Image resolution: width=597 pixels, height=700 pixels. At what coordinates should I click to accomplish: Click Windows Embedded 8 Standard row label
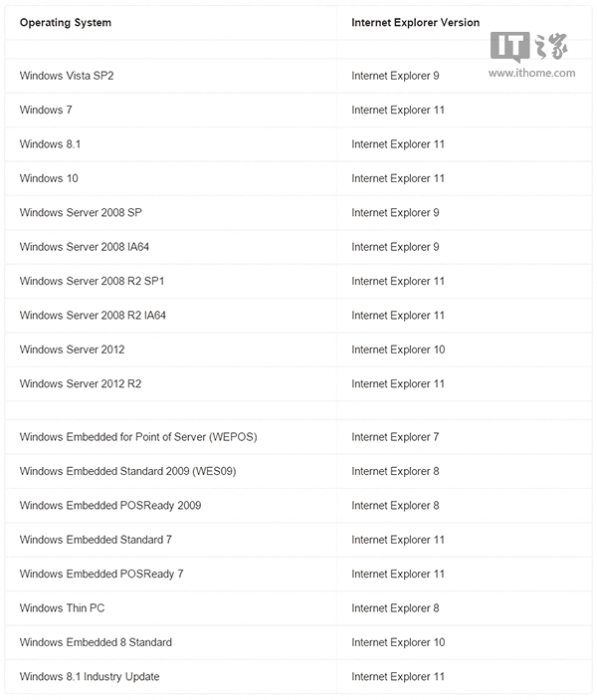[96, 642]
